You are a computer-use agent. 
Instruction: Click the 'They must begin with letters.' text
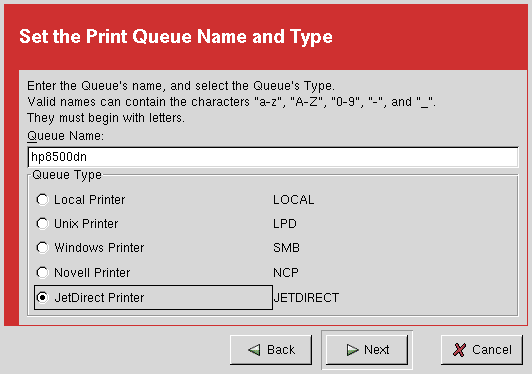point(106,118)
